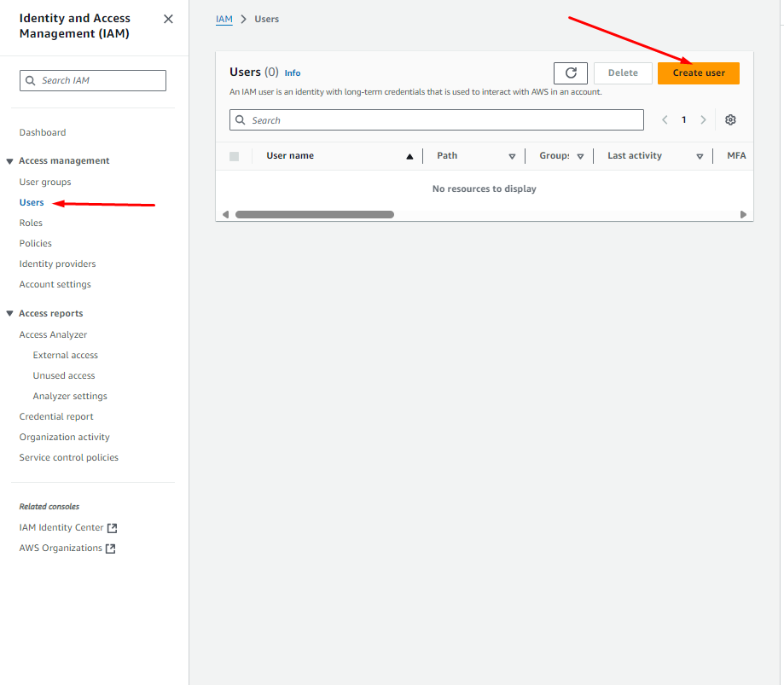This screenshot has height=685, width=784.
Task: Click the User name sort arrow
Action: click(x=409, y=156)
